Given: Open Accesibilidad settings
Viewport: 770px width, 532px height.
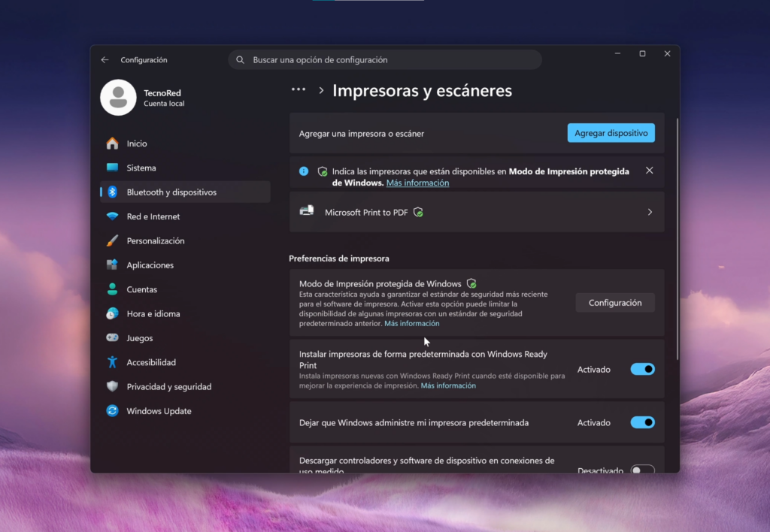Looking at the screenshot, I should point(185,362).
